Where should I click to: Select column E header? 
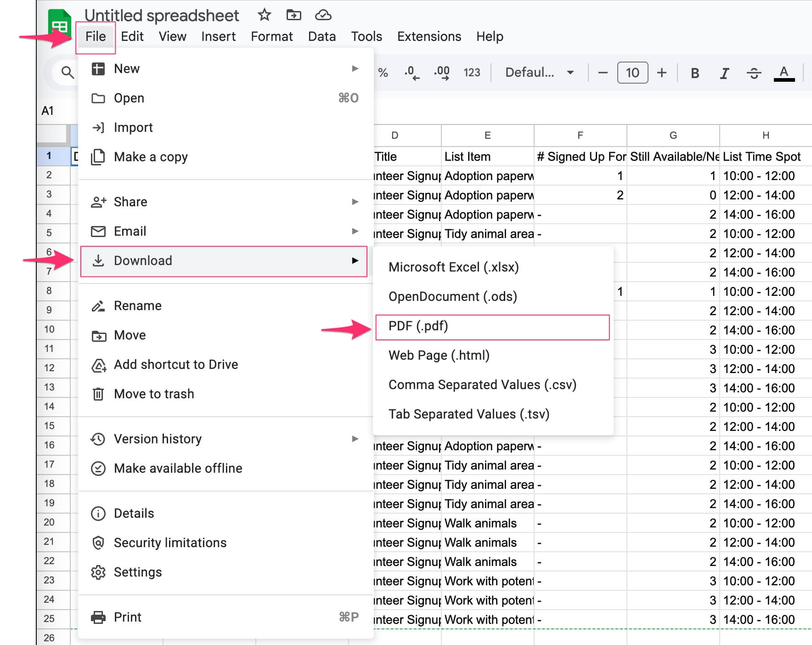tap(487, 135)
